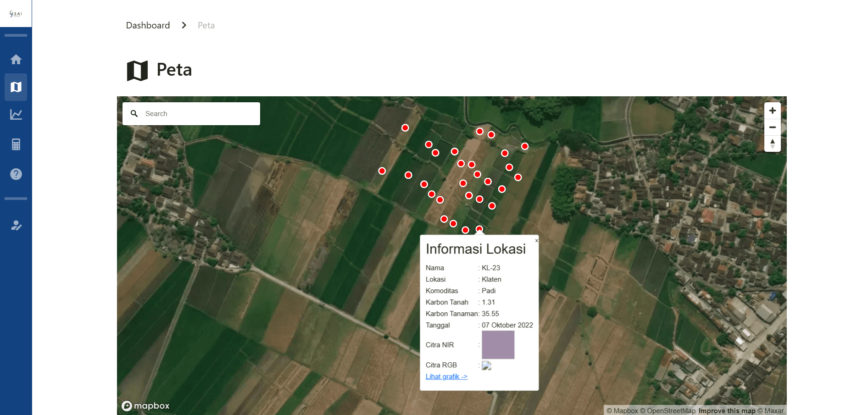The width and height of the screenshot is (868, 415).
Task: Click the Mapbox logo on map
Action: [x=145, y=406]
